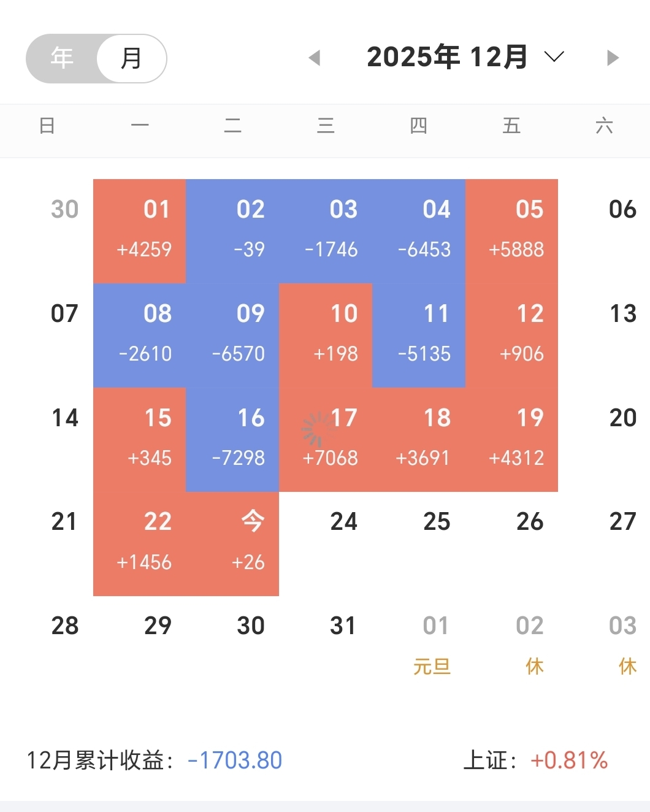Screen dimensions: 650x812
Task: Tap December 16 cell showing -7298
Action: (233, 439)
